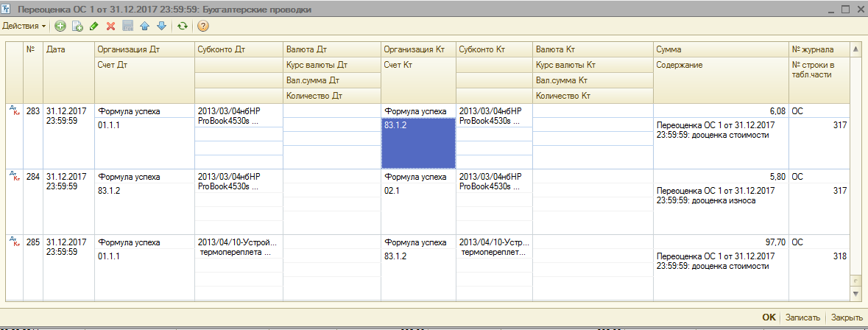Screen dimensions: 868x330
Task: Open the Действия dropdown menu
Action: click(24, 26)
